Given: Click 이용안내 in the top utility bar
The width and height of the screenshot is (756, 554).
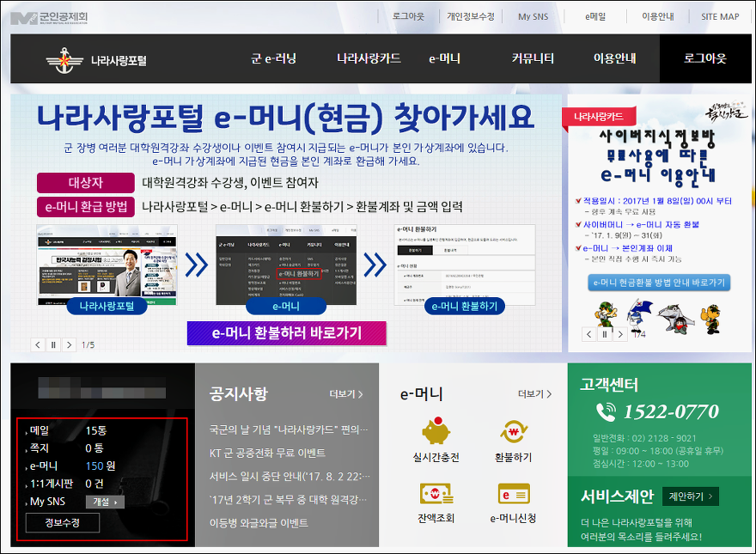Looking at the screenshot, I should point(658,16).
